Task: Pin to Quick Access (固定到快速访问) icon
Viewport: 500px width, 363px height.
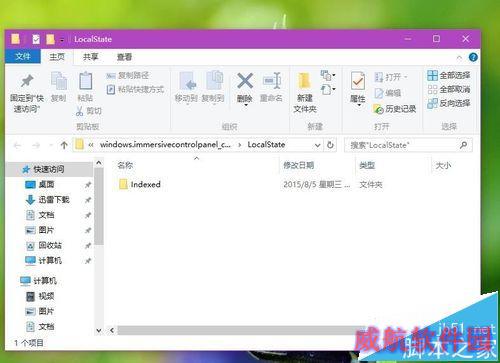Action: [27, 81]
